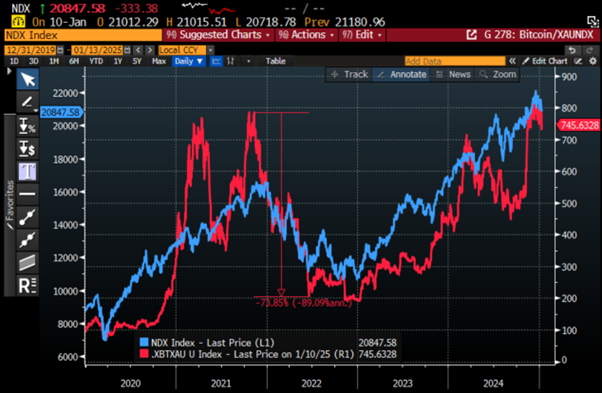Screen dimensions: 602x393
Task: Click the Local CCY currency field
Action: click(182, 50)
